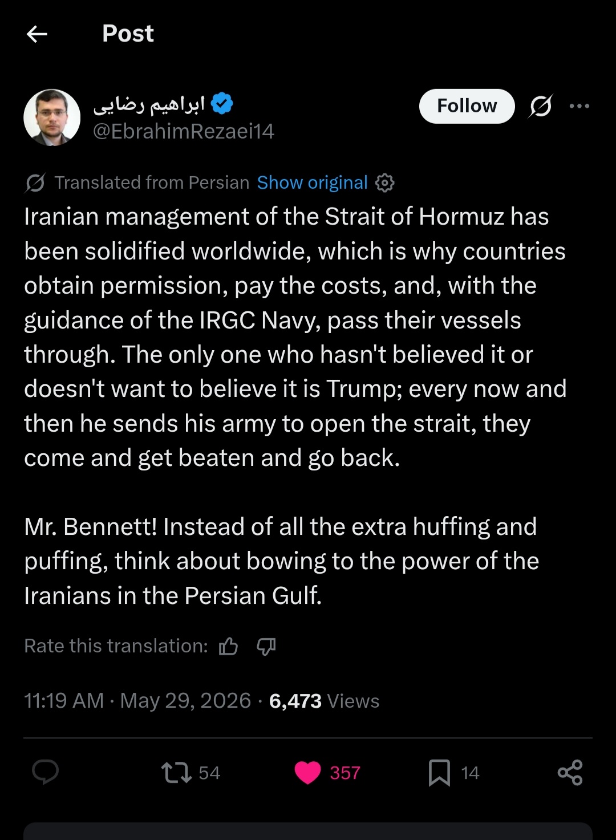
Task: Open the 54 reposts count
Action: 209,773
